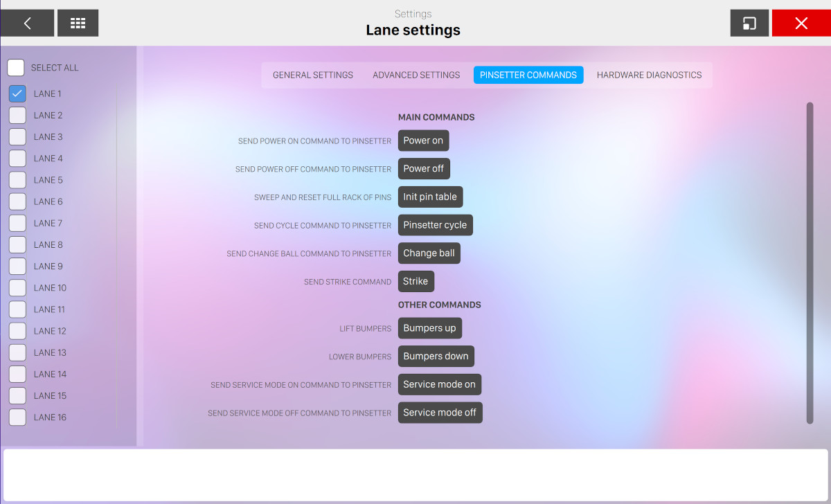Check the Select All checkbox
The image size is (831, 504).
tap(16, 68)
